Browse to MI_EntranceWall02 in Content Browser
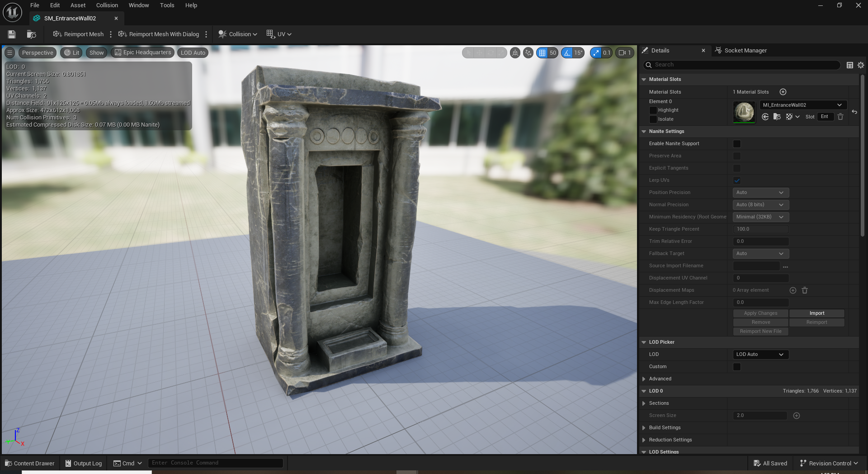The height and width of the screenshot is (474, 868). coord(777,117)
